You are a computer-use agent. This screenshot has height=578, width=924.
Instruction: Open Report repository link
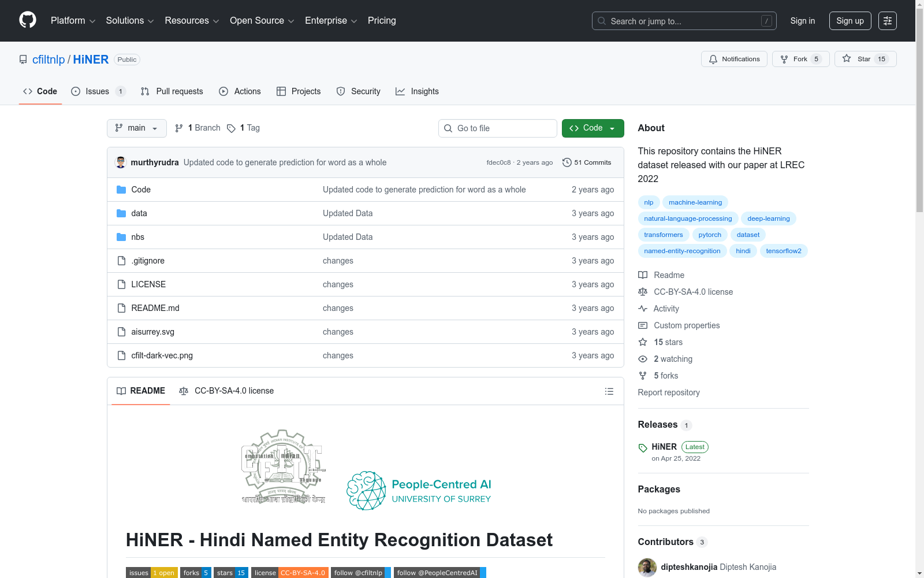click(x=669, y=392)
